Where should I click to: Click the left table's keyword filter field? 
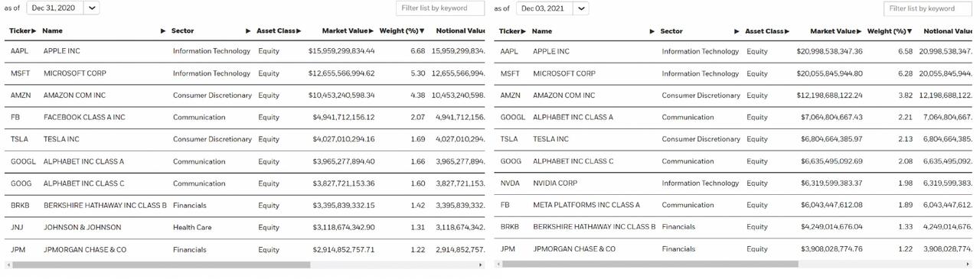(441, 8)
